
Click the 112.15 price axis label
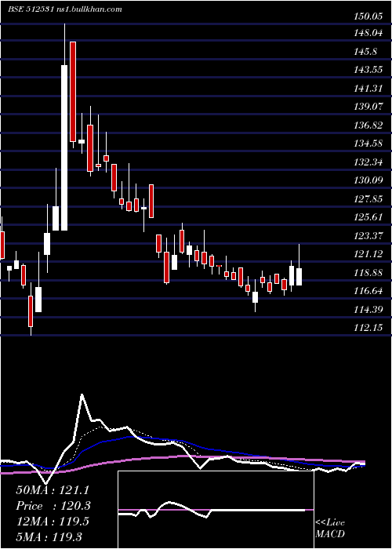point(368,327)
